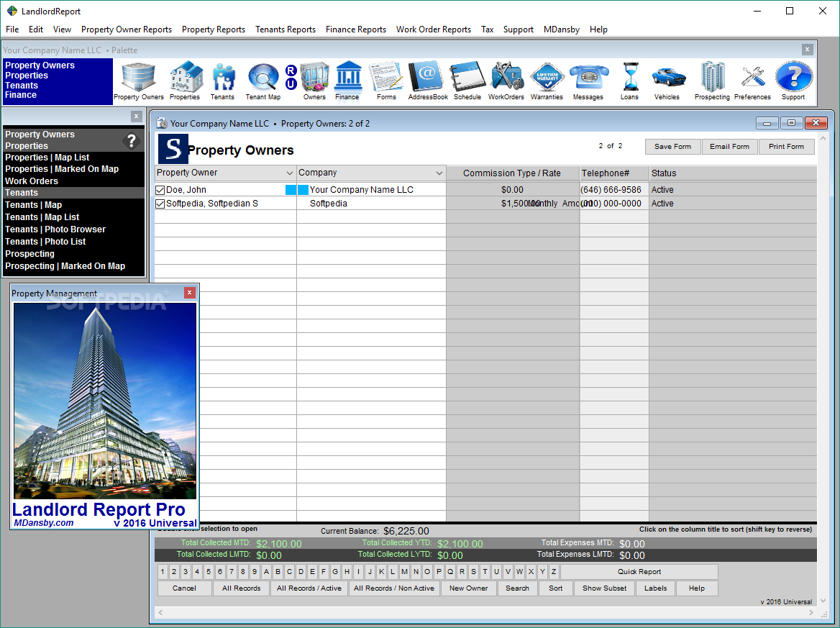The width and height of the screenshot is (840, 628).
Task: Click the R circle icon in palette
Action: (291, 70)
